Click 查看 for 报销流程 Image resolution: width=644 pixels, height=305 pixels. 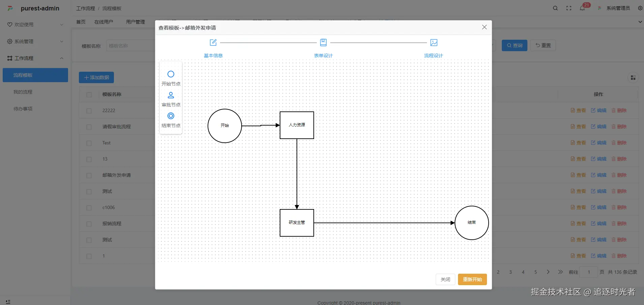point(578,224)
